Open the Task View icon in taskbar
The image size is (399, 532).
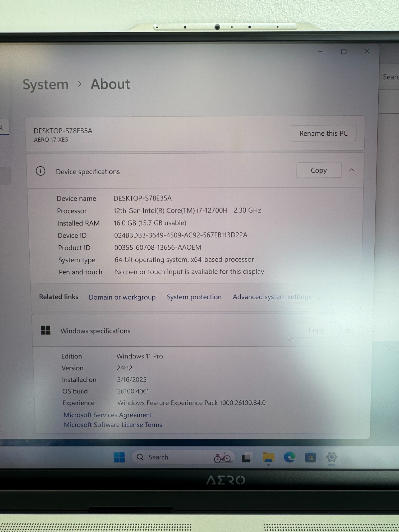click(x=246, y=458)
